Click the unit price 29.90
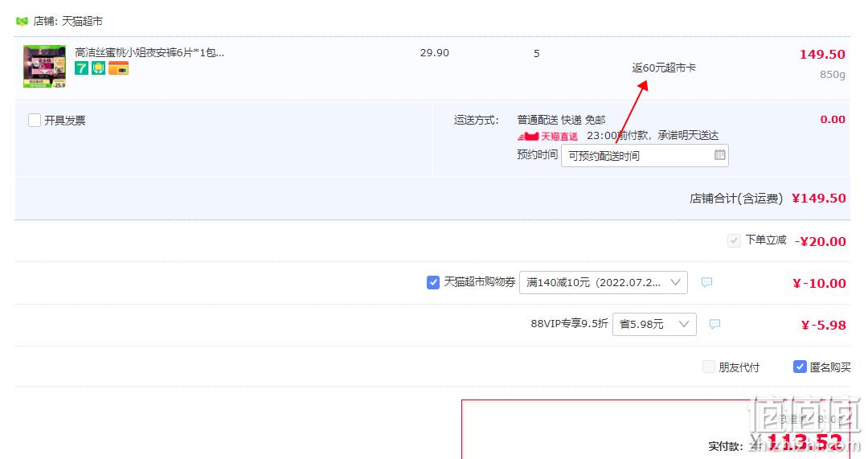Viewport: 868px width, 459px height. (x=435, y=52)
